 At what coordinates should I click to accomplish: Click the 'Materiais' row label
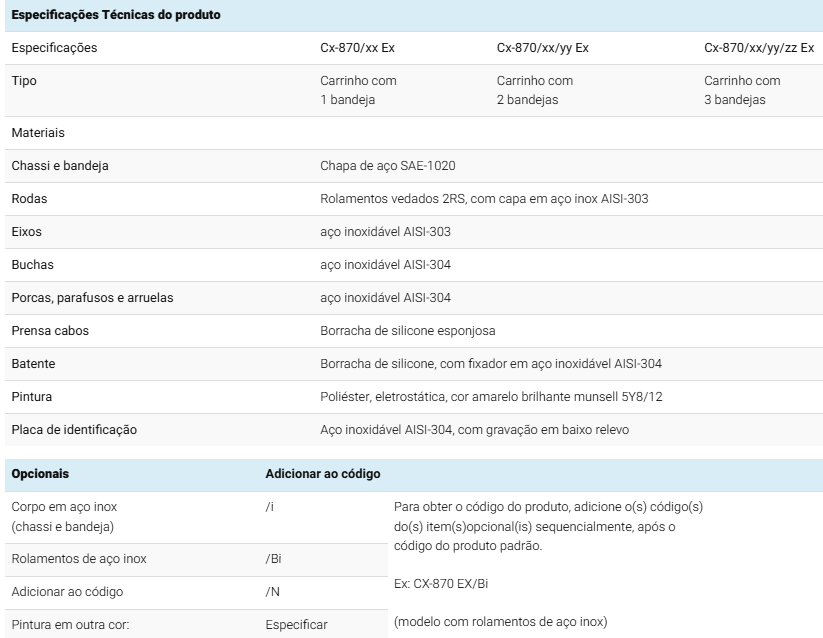(x=38, y=133)
